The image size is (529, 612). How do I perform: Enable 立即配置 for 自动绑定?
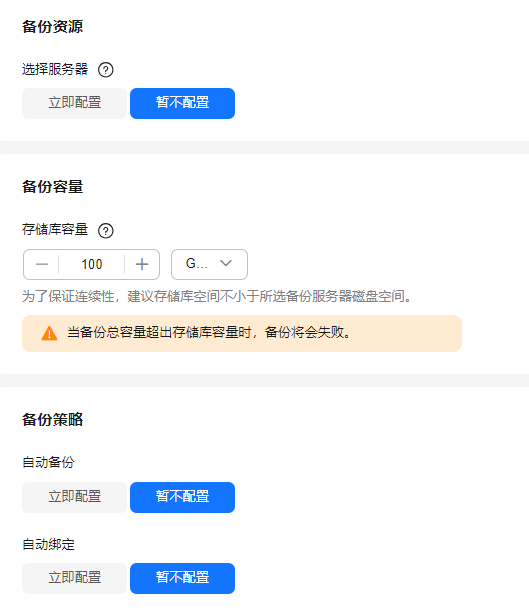(x=74, y=578)
